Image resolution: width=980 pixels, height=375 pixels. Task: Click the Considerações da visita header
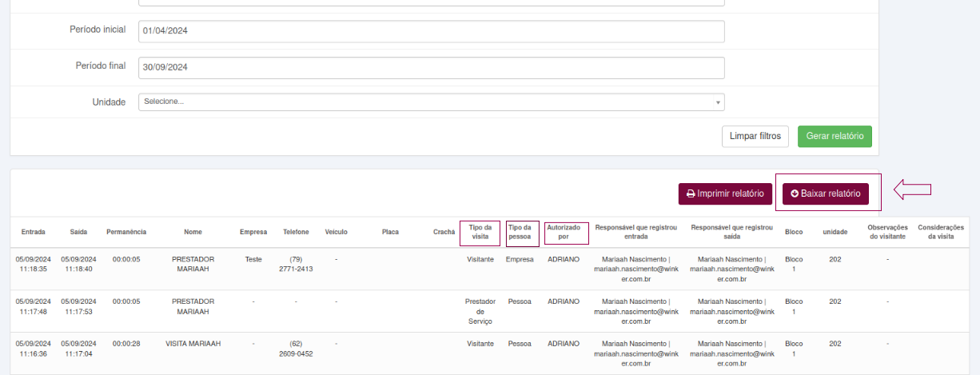point(941,232)
